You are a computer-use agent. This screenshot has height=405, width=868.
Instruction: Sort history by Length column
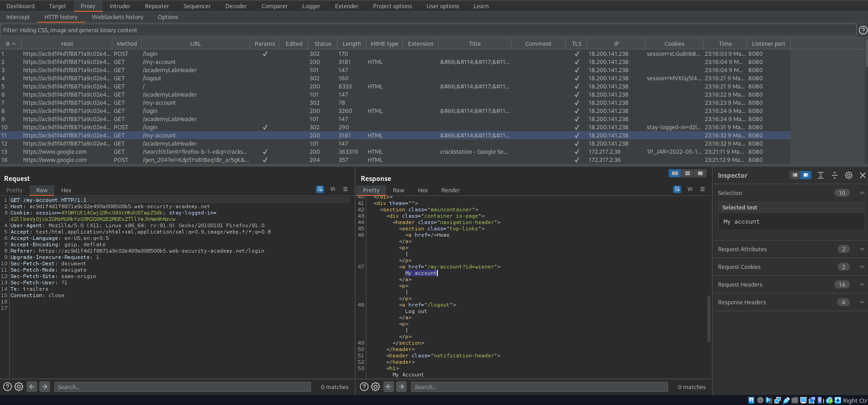(x=352, y=44)
